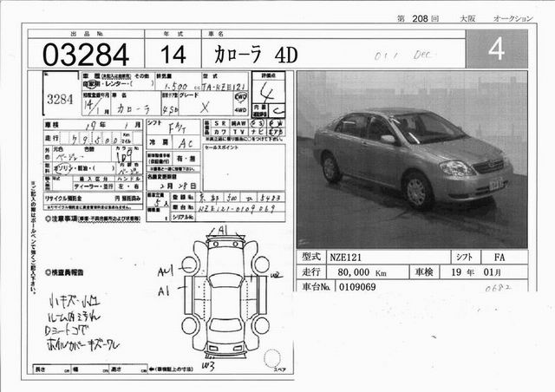The height and width of the screenshot is (392, 555).
Task: Click the circled 2WD drive option
Action: click(241, 97)
